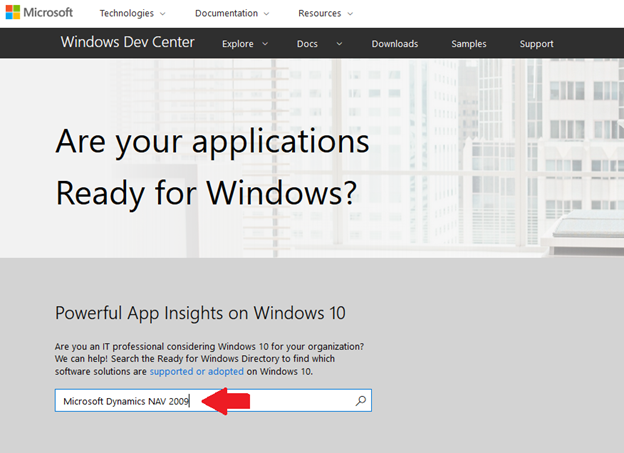
Task: Click the Microsoft logo
Action: [39, 12]
